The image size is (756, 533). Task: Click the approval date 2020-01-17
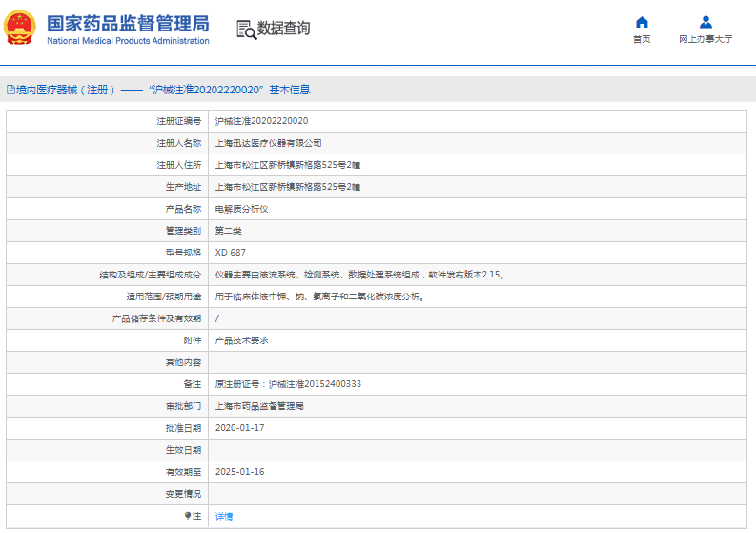239,428
